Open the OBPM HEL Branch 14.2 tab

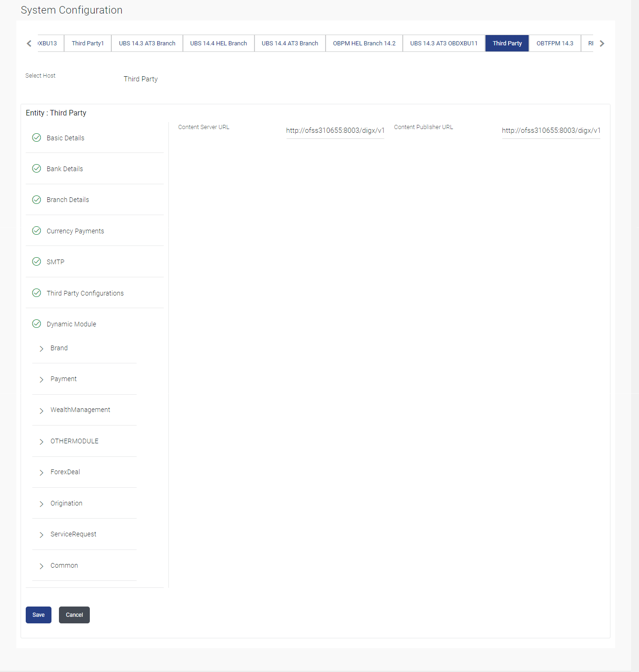tap(363, 43)
